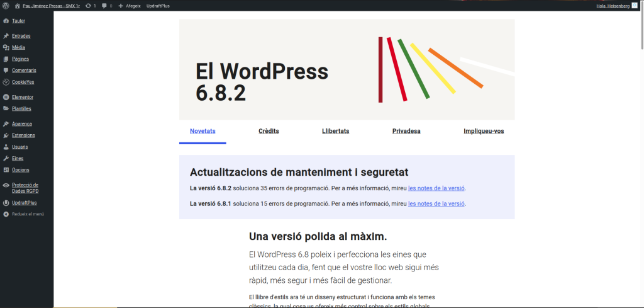Click the Elementor menu icon
This screenshot has width=644, height=308.
point(6,97)
